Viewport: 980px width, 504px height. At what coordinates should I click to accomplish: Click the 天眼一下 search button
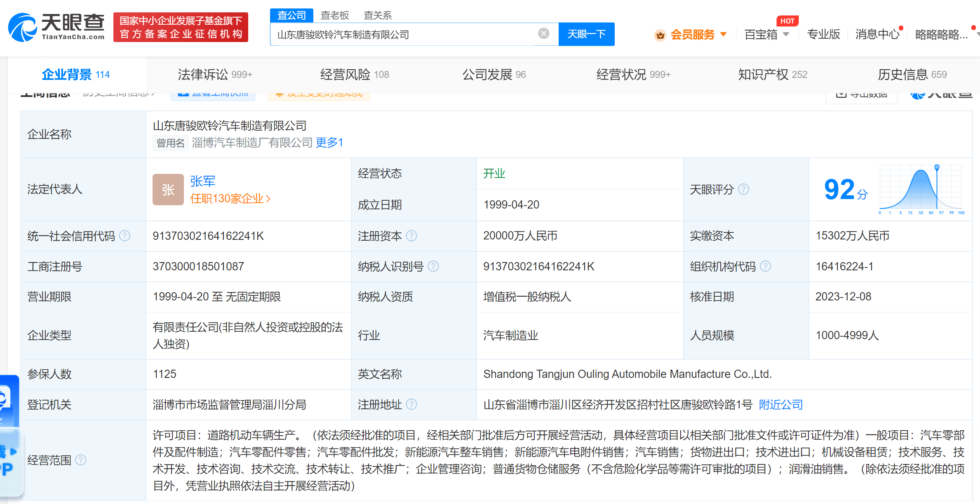click(586, 34)
